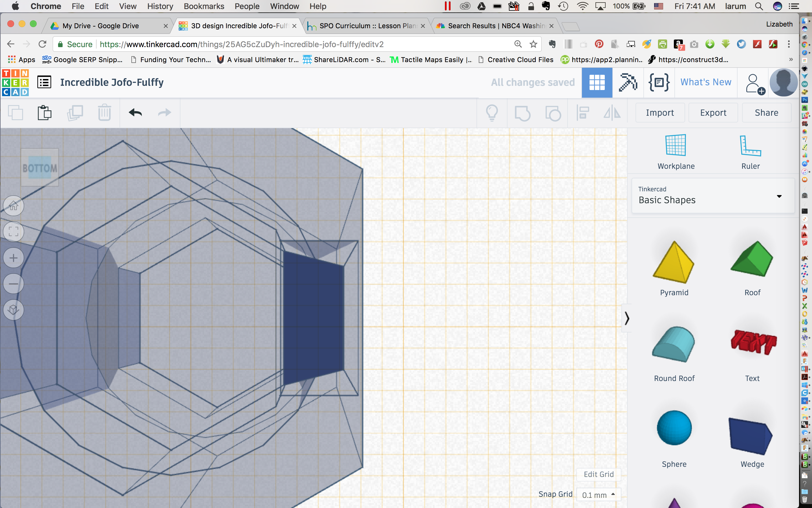The image size is (812, 508).
Task: Reload the current page
Action: 42,44
